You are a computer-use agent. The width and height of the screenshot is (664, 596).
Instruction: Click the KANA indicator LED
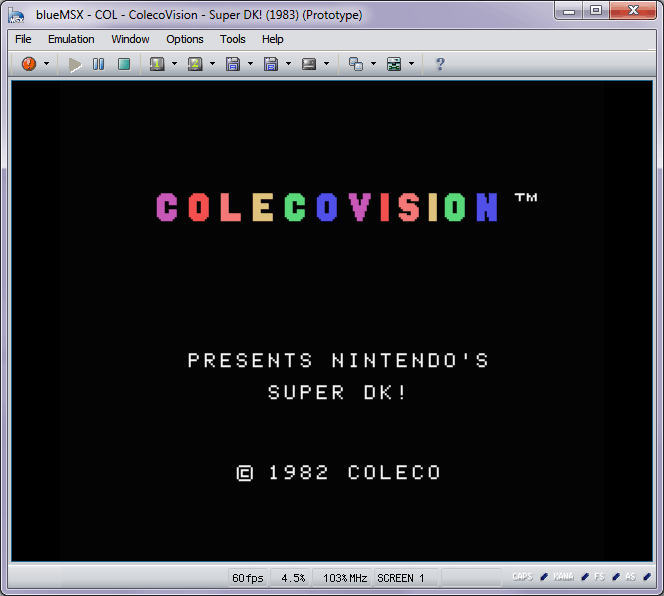tap(585, 577)
